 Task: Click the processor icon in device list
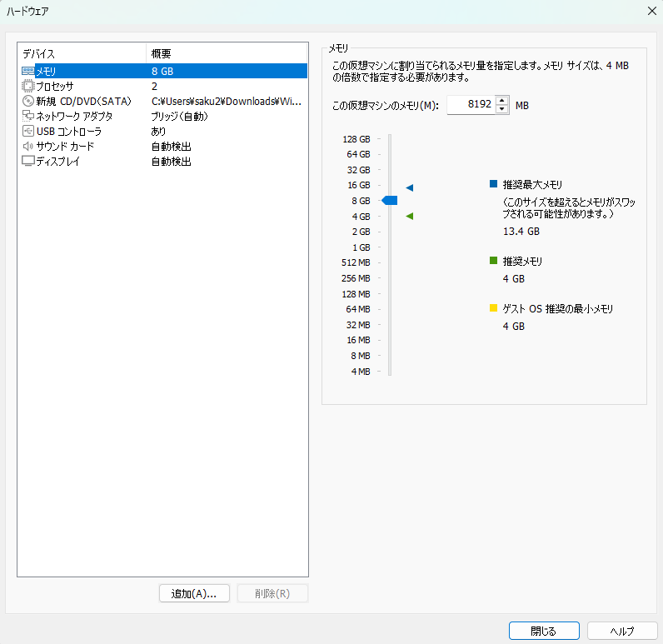(27, 87)
